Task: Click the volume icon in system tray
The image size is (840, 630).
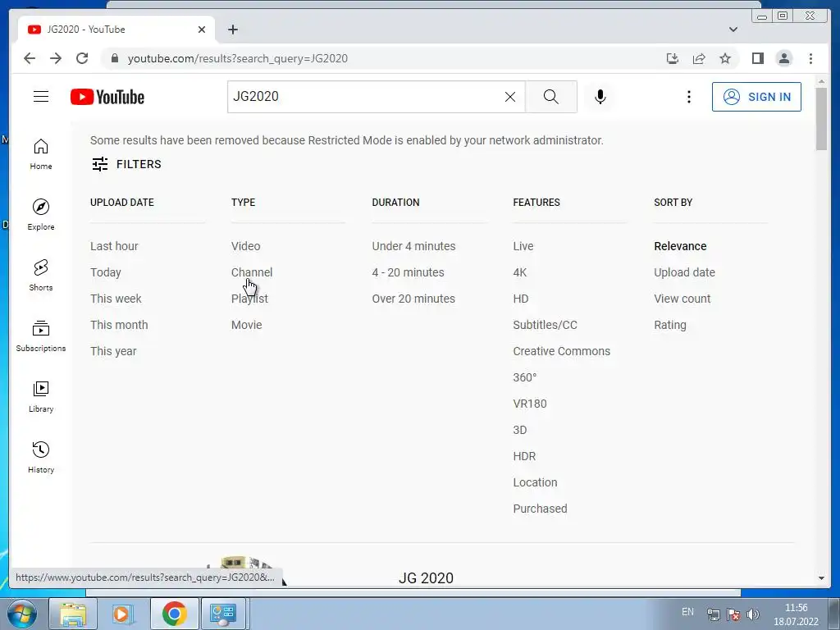Action: click(x=753, y=614)
